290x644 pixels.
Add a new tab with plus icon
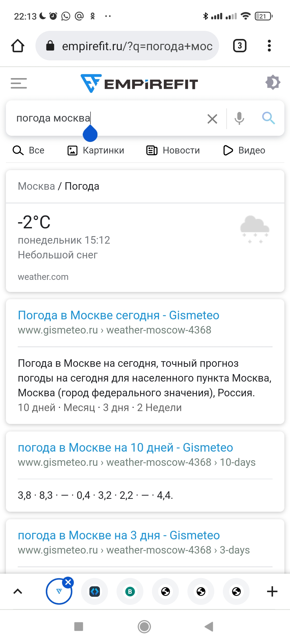pyautogui.click(x=272, y=591)
